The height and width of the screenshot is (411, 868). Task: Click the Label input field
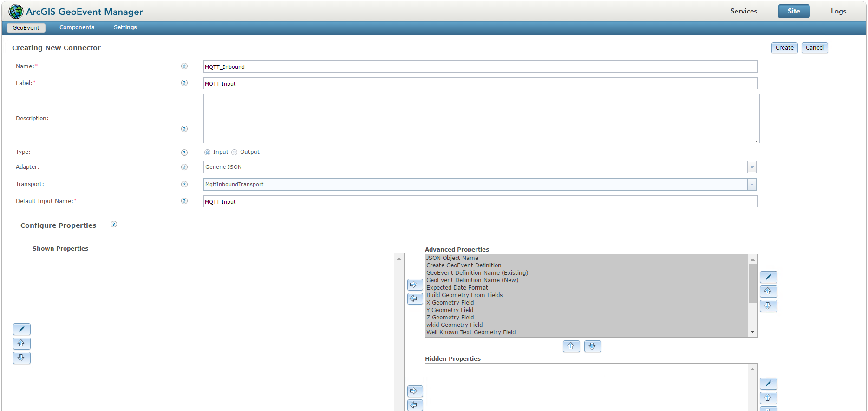pyautogui.click(x=481, y=83)
